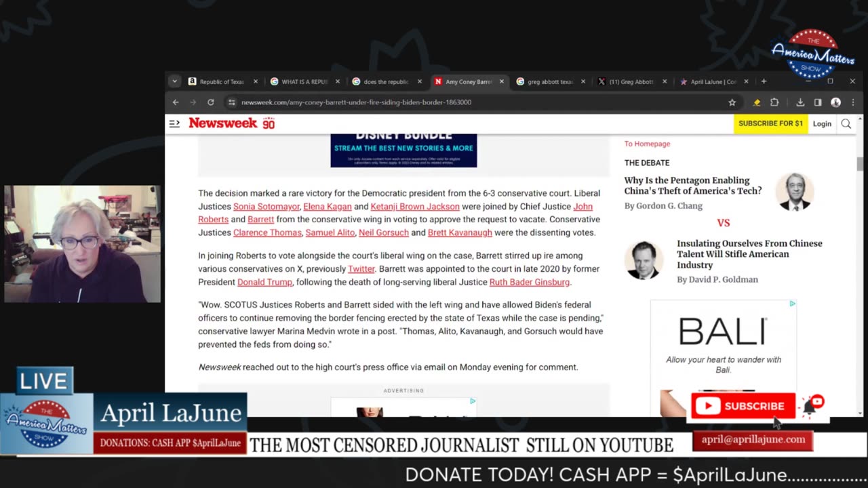Image resolution: width=868 pixels, height=488 pixels.
Task: View site information icon in address bar
Action: [x=231, y=102]
